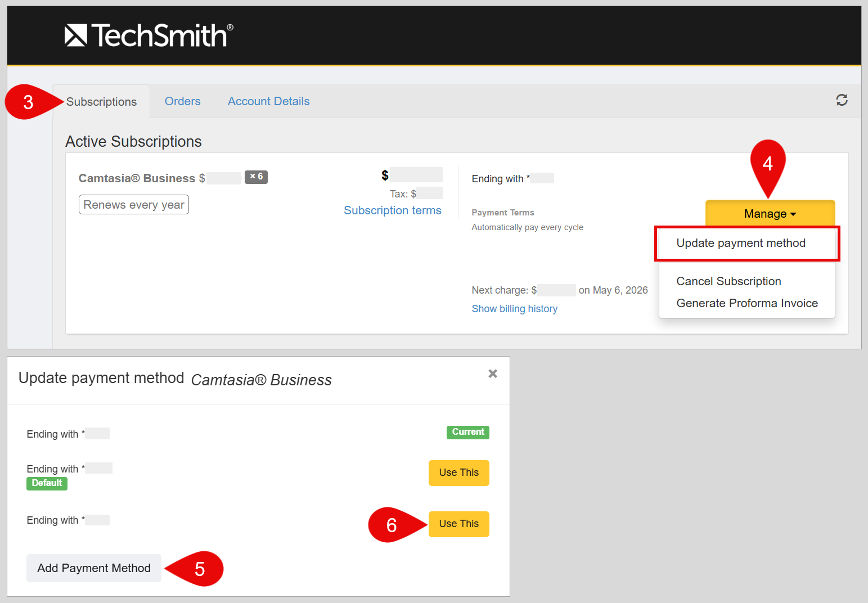Click the 'Tax:' amount line
The width and height of the screenshot is (868, 603).
416,194
